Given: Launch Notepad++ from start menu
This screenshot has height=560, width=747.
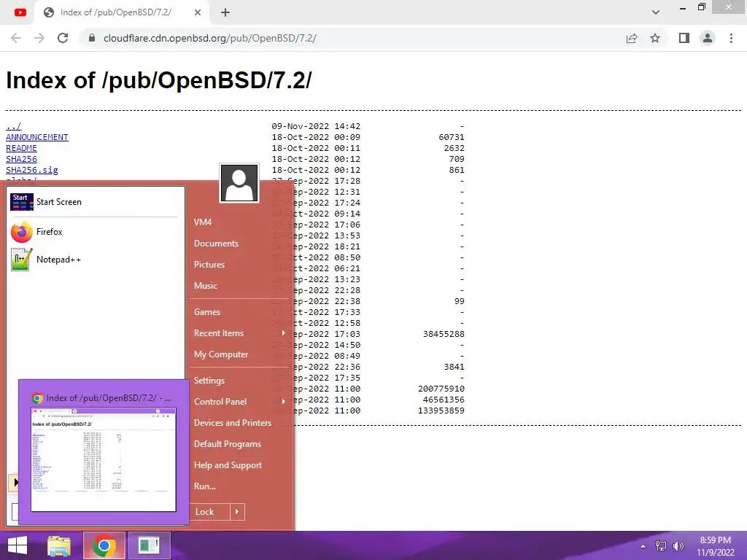Looking at the screenshot, I should [94, 260].
